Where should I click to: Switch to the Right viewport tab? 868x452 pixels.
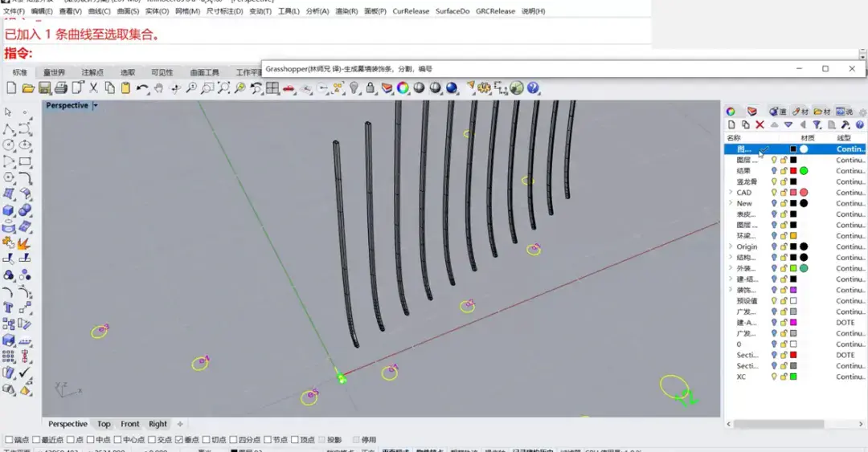click(158, 424)
